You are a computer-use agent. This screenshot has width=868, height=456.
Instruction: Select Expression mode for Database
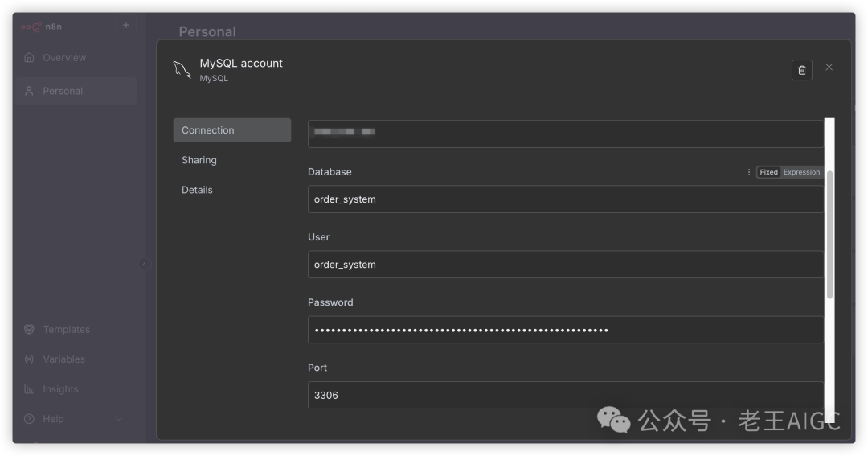(801, 172)
